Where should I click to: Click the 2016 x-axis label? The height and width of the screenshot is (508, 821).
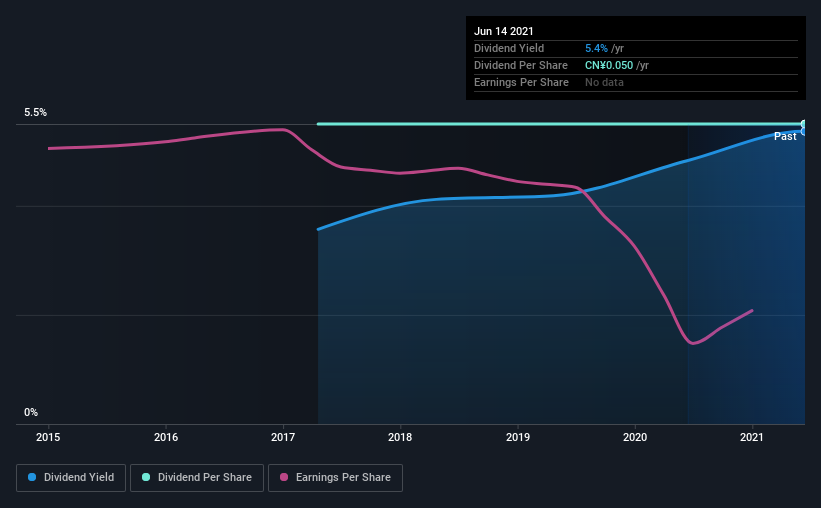[x=166, y=437]
